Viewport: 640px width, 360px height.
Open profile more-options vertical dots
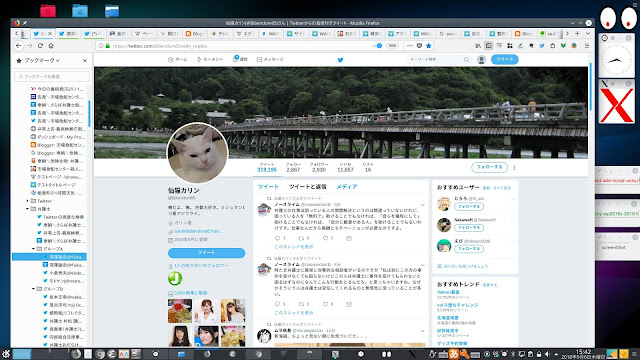tap(514, 167)
